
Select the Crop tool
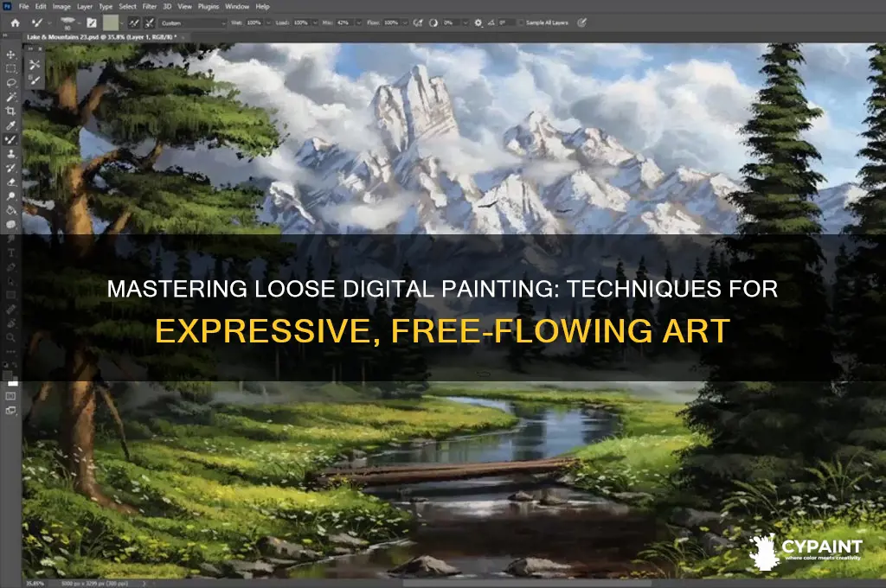tap(10, 112)
